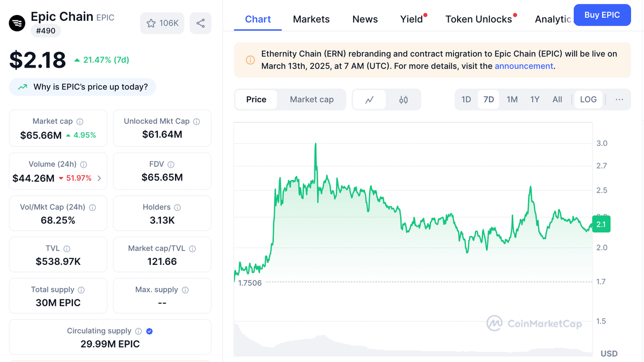Click the $2.18 current price

click(38, 60)
